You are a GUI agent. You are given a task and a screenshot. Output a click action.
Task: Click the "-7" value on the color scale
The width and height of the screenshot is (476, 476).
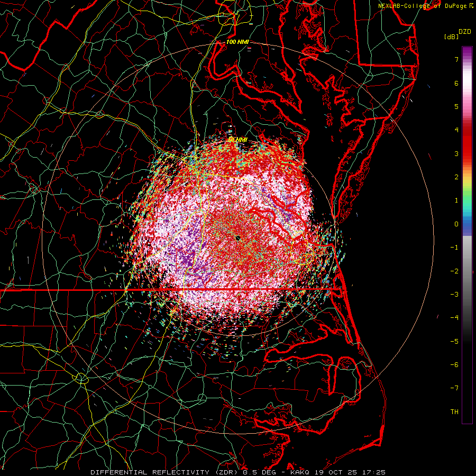(x=454, y=388)
